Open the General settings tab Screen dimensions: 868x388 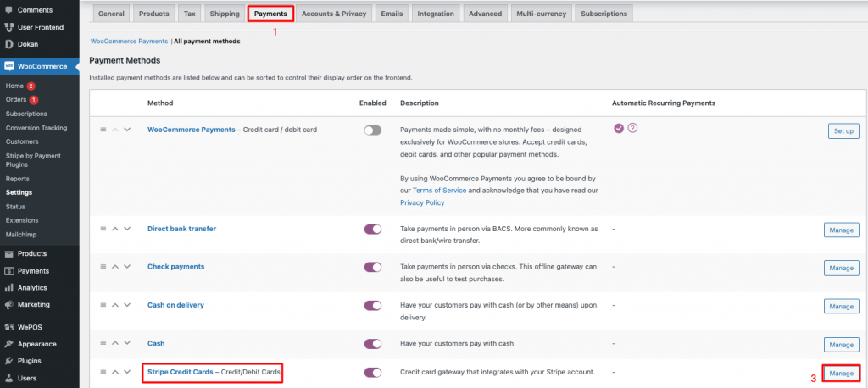point(111,14)
